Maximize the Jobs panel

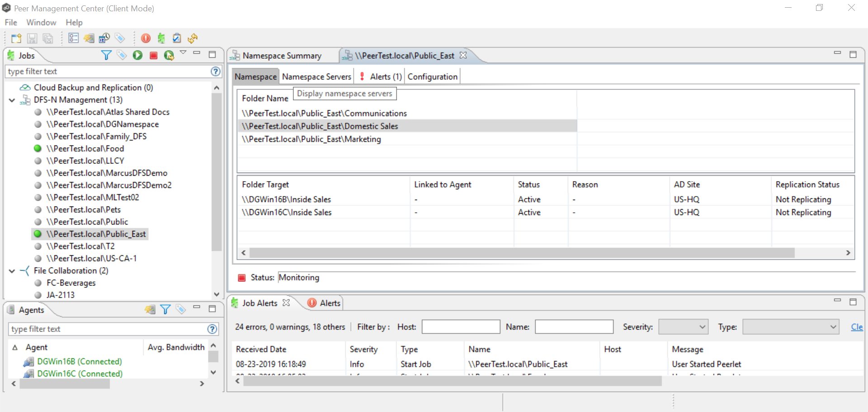(x=212, y=55)
